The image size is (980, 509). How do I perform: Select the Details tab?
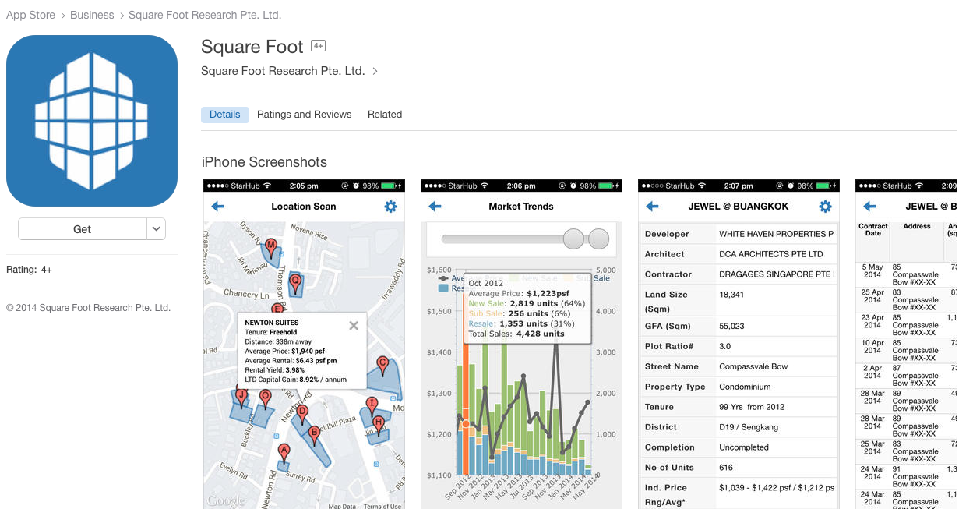point(225,115)
